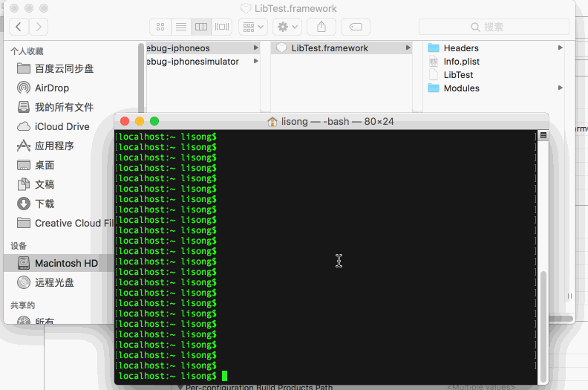Select the LibTest binary file
This screenshot has width=588, height=390.
[494, 75]
